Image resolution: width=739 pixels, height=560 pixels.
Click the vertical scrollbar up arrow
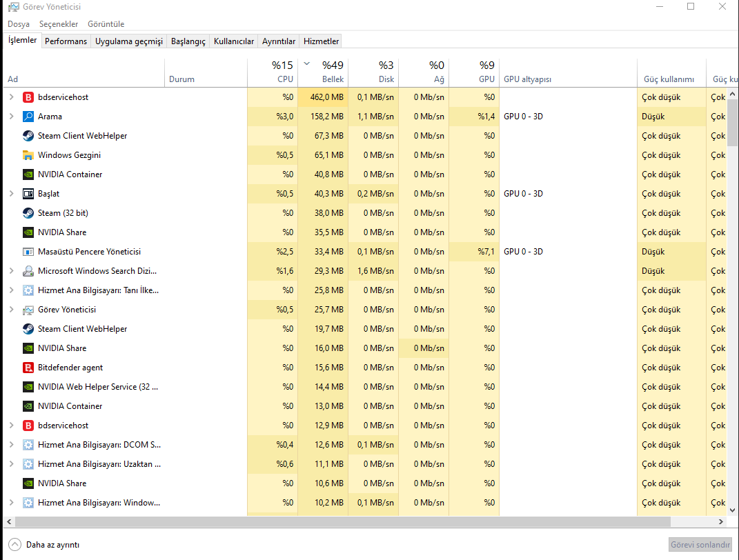[732, 94]
